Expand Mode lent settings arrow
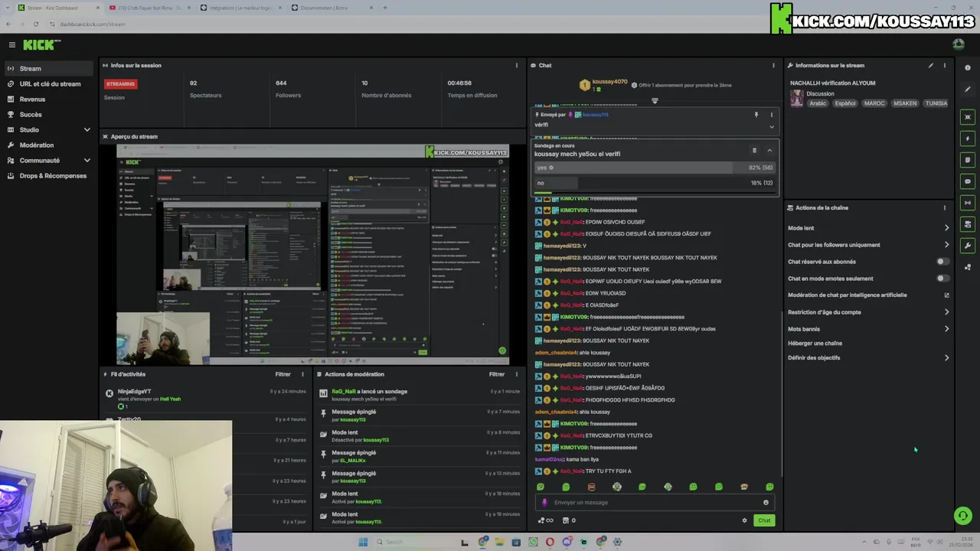The image size is (980, 551). coord(946,228)
